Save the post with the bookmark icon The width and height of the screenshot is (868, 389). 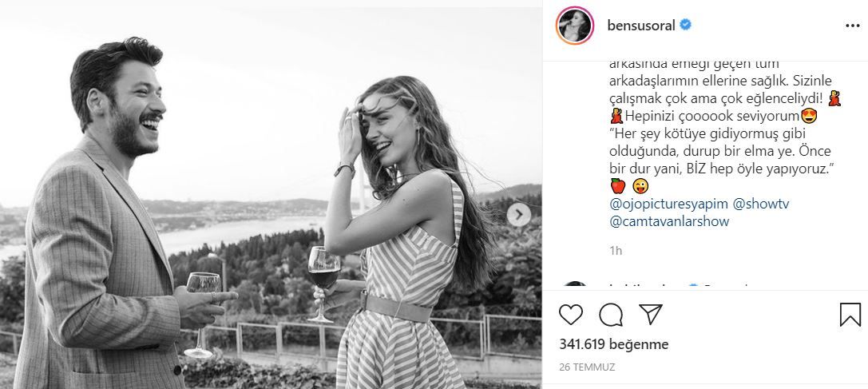tap(850, 315)
